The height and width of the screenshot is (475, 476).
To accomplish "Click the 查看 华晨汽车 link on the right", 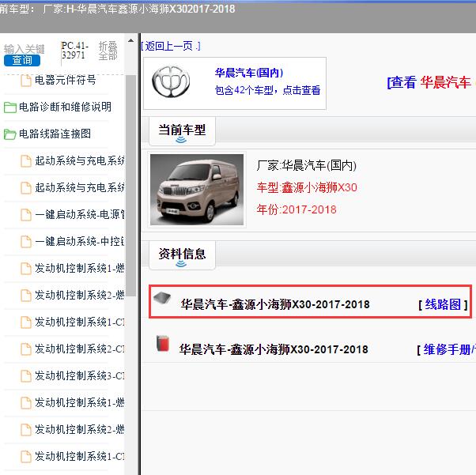I will pyautogui.click(x=431, y=82).
